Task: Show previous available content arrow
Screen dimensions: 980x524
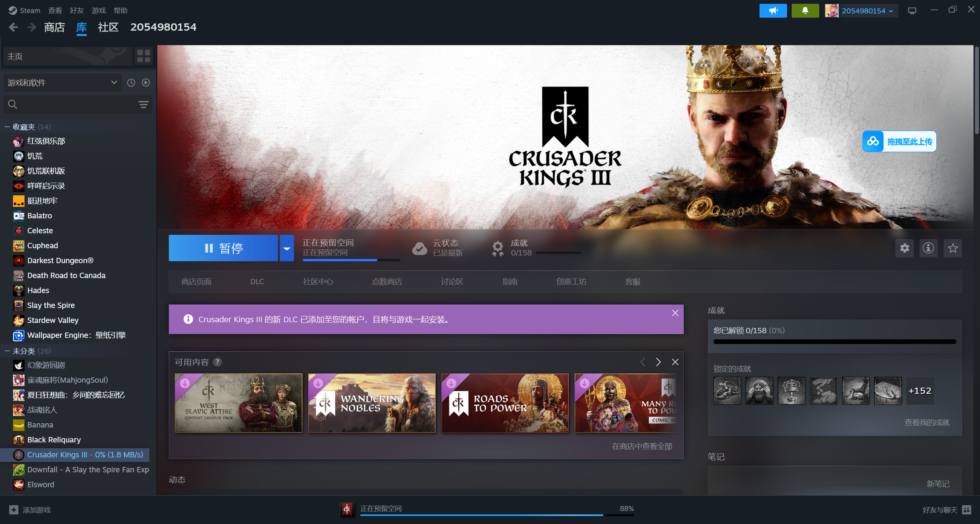Action: [x=643, y=362]
